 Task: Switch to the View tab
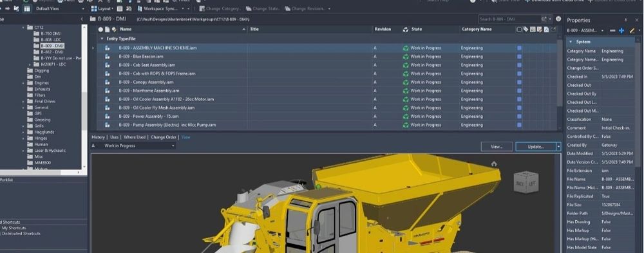point(186,137)
